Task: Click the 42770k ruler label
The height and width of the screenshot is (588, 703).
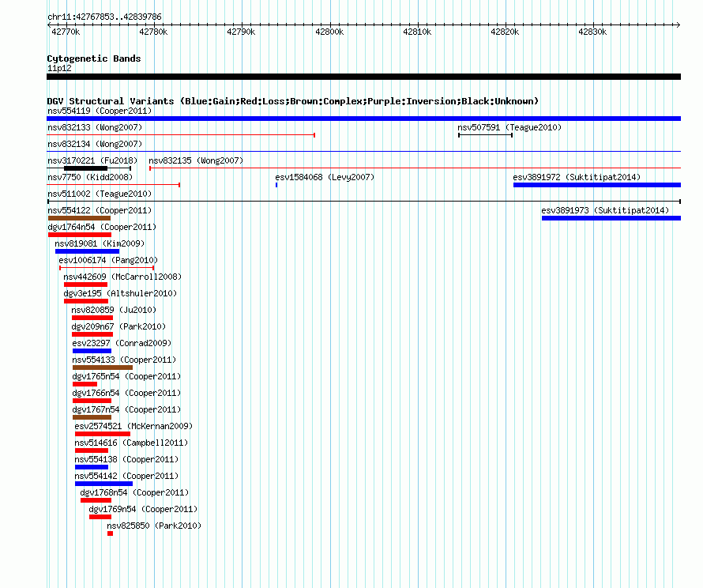Action: [66, 32]
